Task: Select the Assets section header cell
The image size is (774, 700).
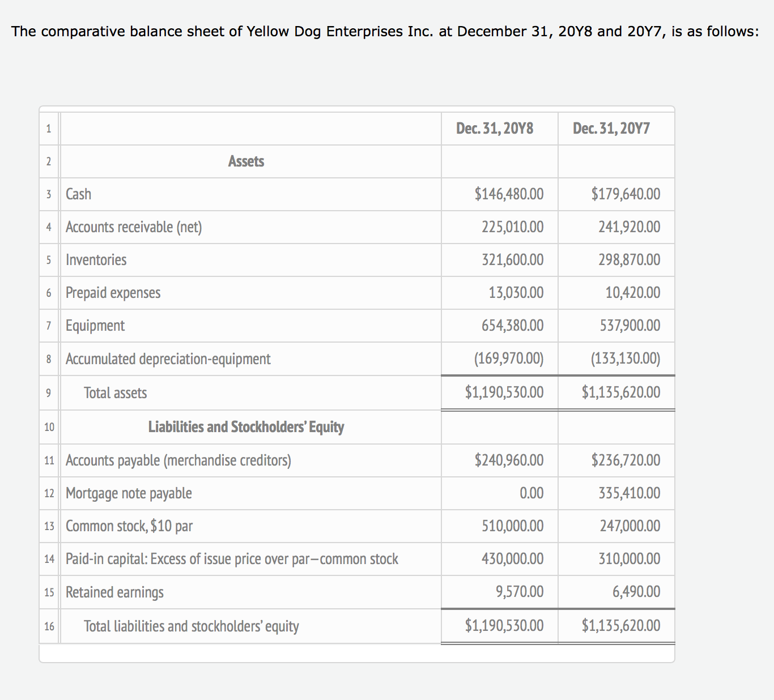Action: [246, 161]
